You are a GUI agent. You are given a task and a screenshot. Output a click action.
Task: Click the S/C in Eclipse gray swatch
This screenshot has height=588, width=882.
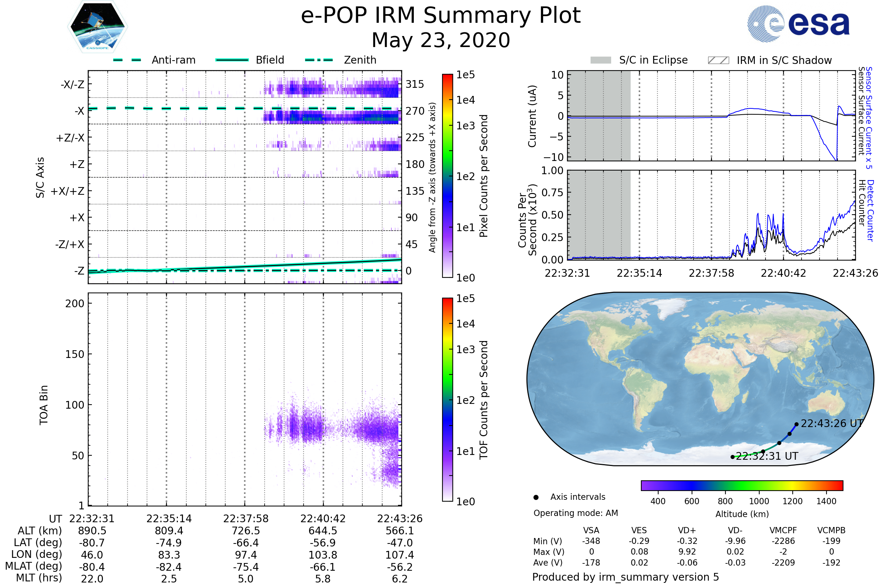pyautogui.click(x=600, y=60)
